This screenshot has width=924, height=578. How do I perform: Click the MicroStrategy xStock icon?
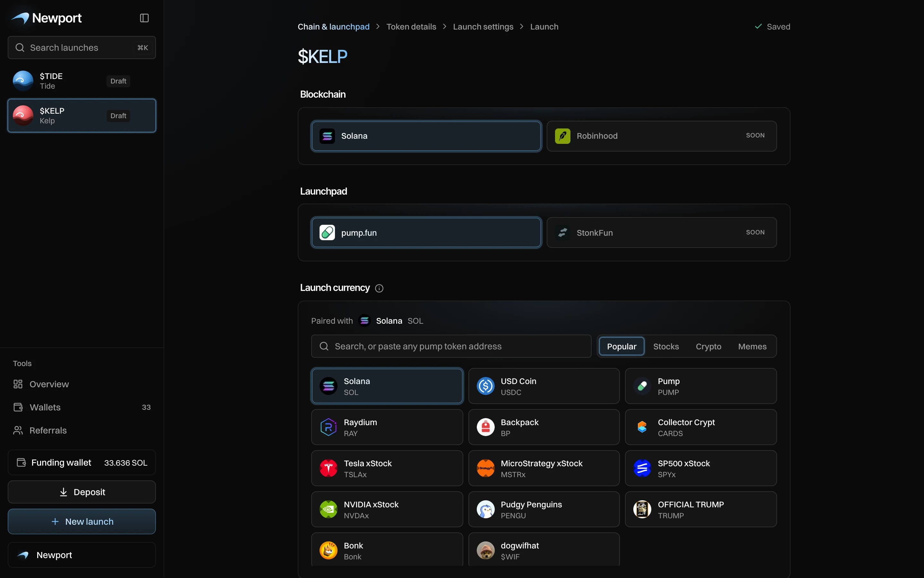(x=486, y=468)
